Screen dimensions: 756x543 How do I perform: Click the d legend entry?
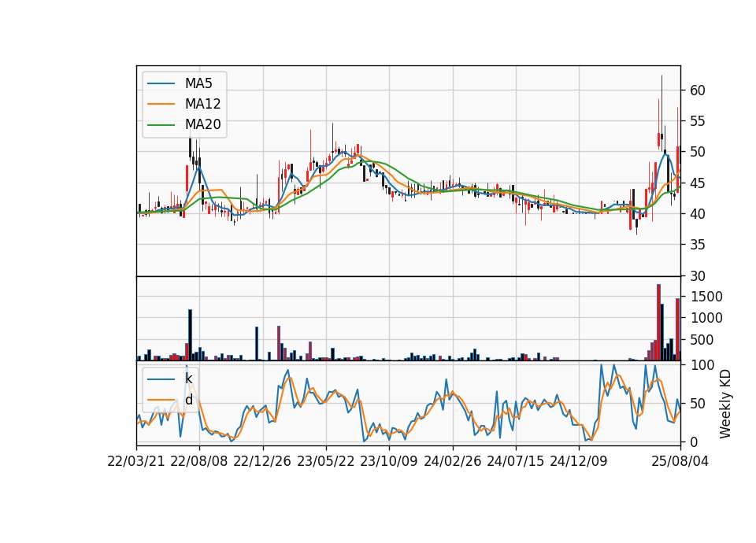[188, 400]
